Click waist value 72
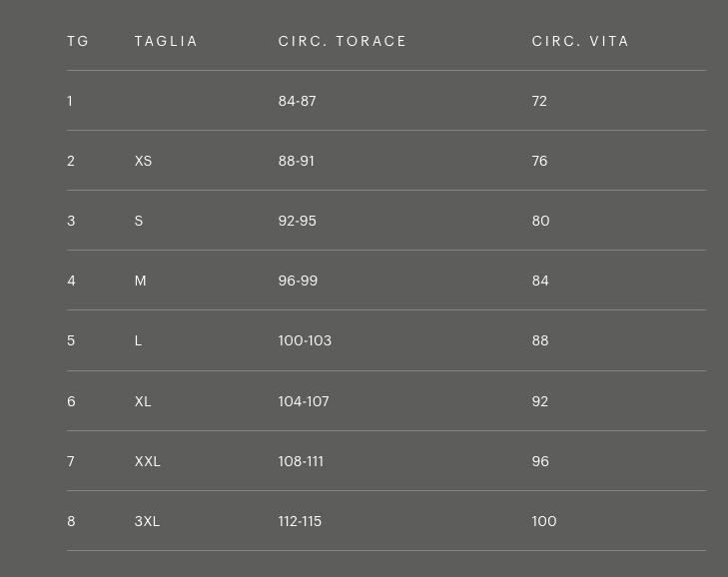Viewport: 728px width, 577px height. coord(539,101)
